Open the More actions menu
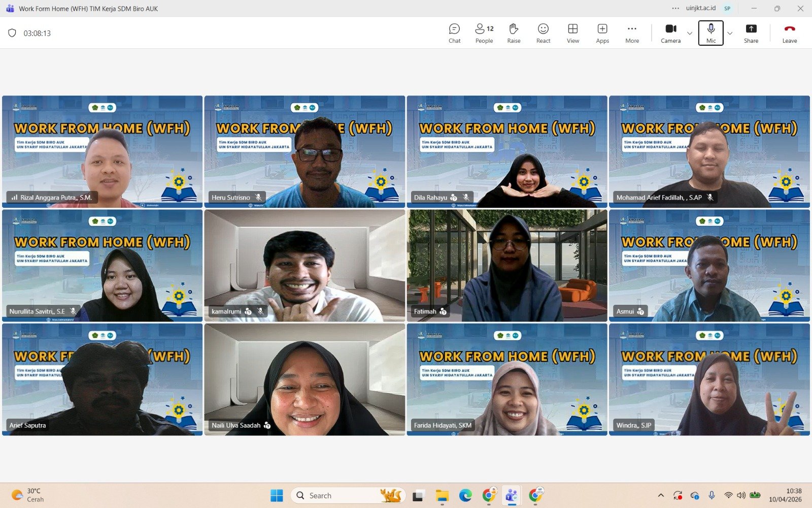The height and width of the screenshot is (508, 812). [632, 33]
